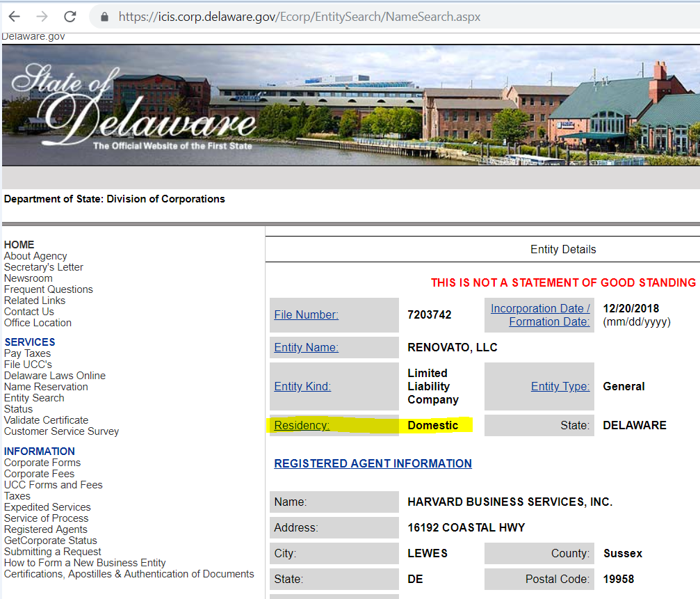Open Frequent Questions page
This screenshot has width=700, height=599.
point(48,289)
